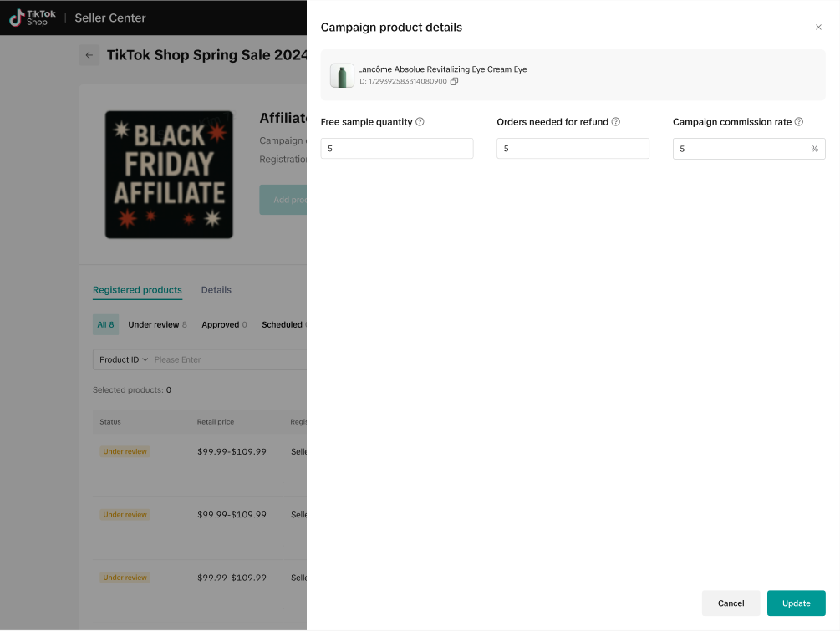Image resolution: width=840 pixels, height=631 pixels.
Task: Switch to the Details tab
Action: pyautogui.click(x=216, y=290)
